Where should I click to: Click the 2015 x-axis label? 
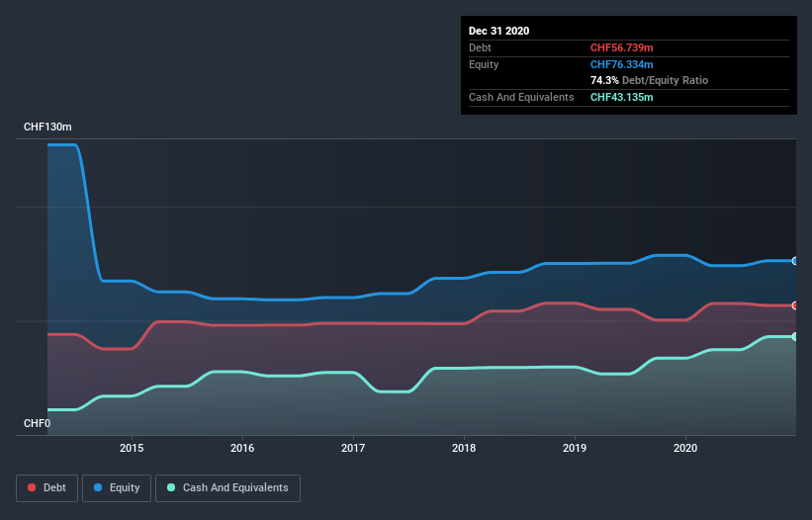[132, 448]
